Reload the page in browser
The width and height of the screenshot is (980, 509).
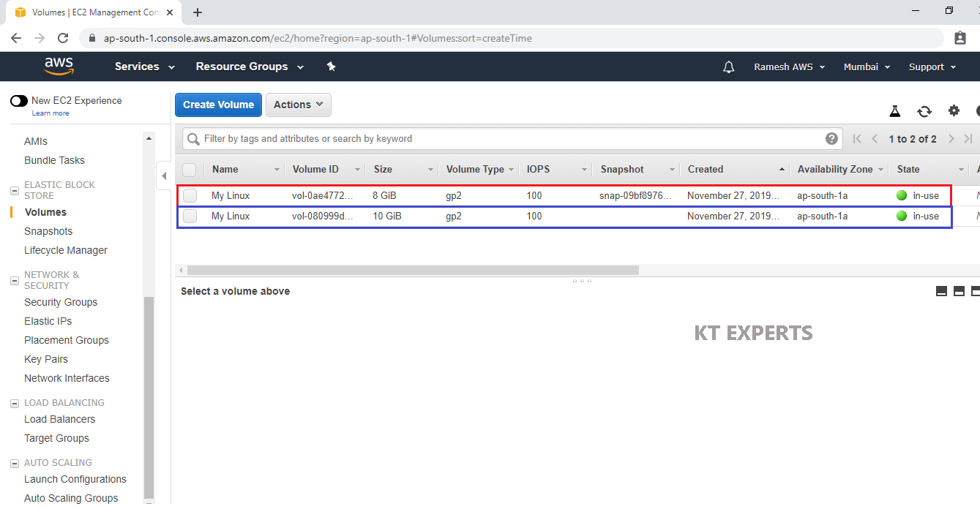63,38
